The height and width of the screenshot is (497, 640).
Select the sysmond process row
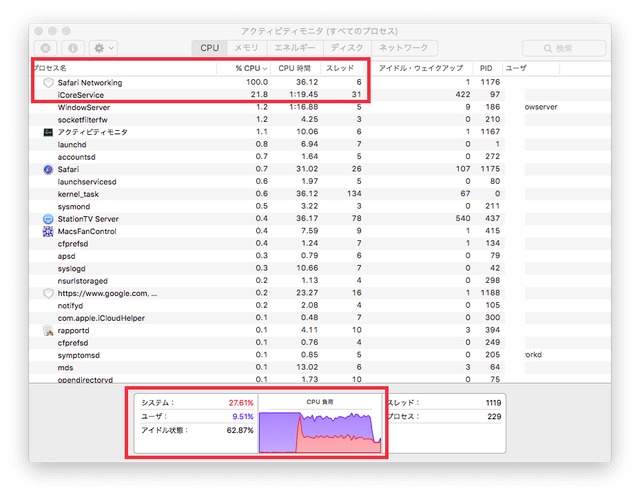(320, 206)
